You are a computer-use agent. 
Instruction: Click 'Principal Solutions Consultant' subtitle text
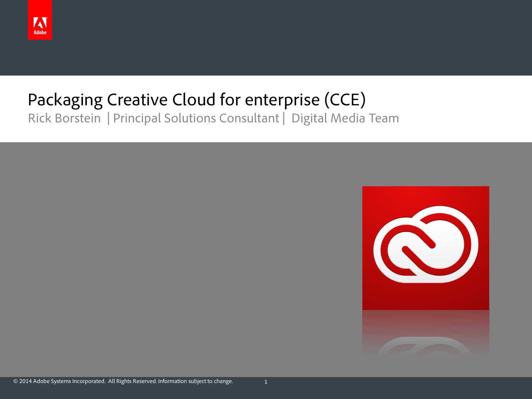coord(196,118)
